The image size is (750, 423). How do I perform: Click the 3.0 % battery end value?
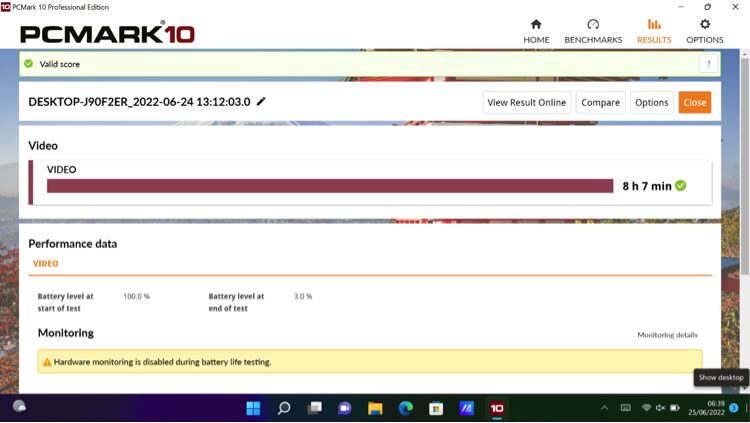tap(303, 297)
